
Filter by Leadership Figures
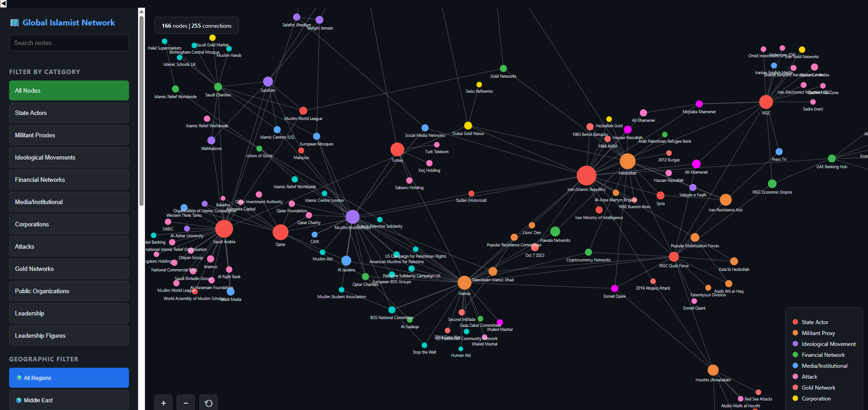[69, 335]
